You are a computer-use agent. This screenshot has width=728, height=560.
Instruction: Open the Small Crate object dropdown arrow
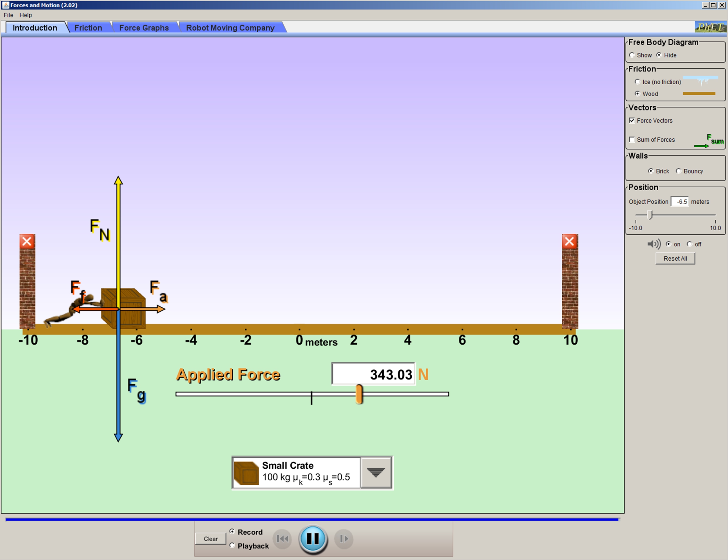pos(376,473)
